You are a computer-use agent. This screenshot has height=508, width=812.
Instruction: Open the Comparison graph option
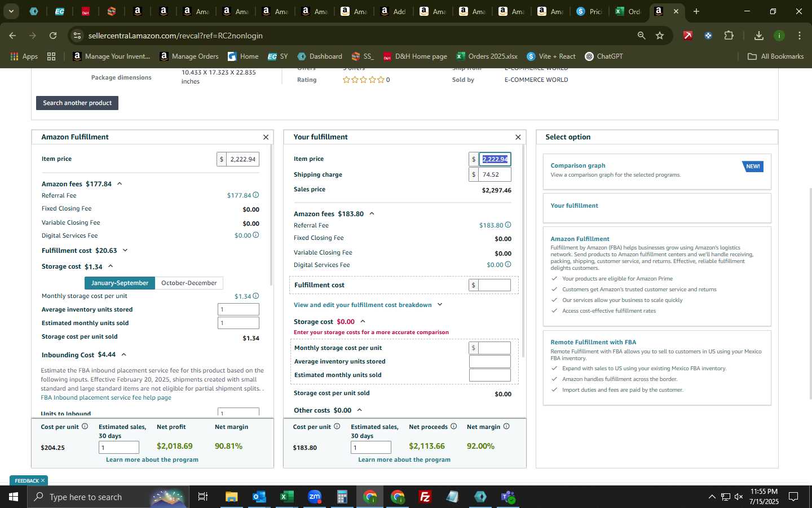coord(656,172)
